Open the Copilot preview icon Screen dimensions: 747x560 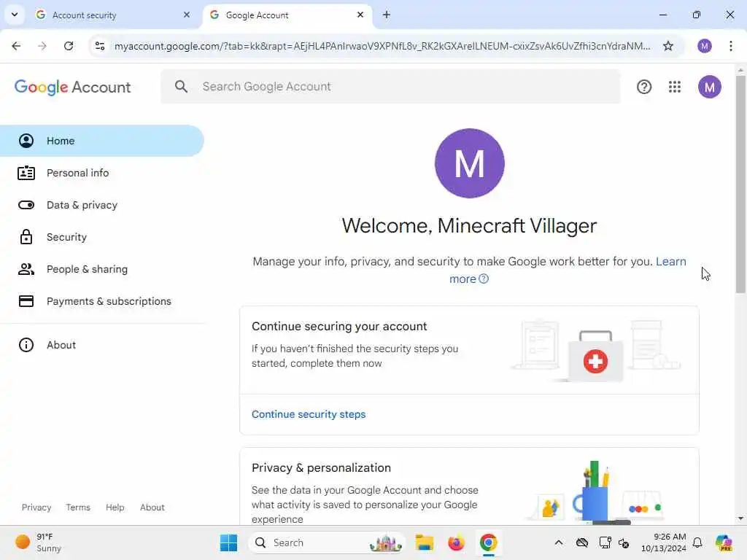pyautogui.click(x=724, y=542)
